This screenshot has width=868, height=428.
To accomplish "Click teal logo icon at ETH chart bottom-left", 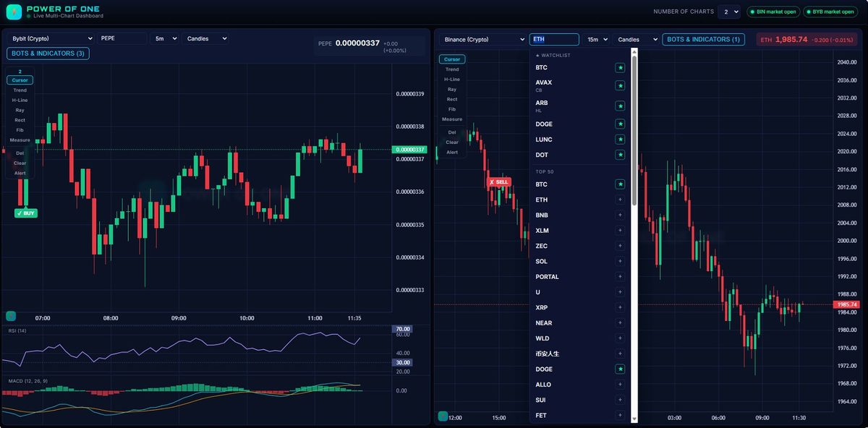I will [x=443, y=416].
